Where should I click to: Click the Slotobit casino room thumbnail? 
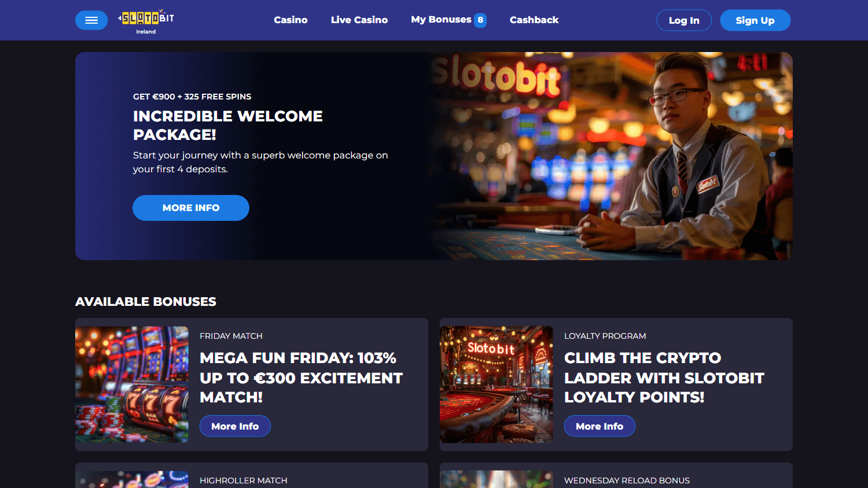(496, 385)
